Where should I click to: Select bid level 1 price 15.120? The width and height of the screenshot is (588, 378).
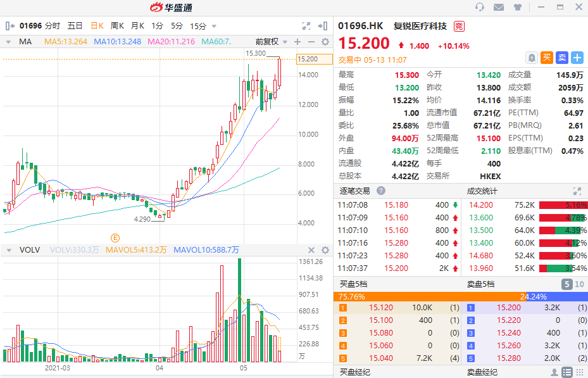[381, 308]
